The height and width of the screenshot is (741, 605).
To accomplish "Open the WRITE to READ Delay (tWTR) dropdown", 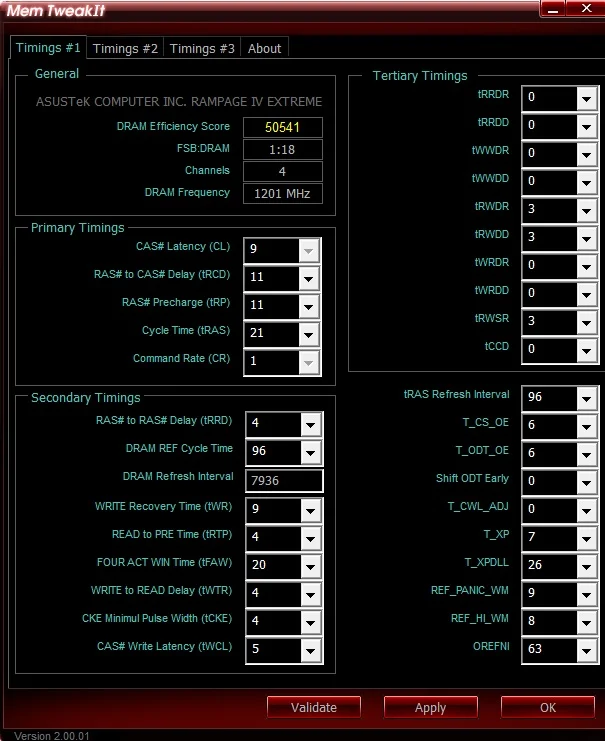I will point(310,594).
